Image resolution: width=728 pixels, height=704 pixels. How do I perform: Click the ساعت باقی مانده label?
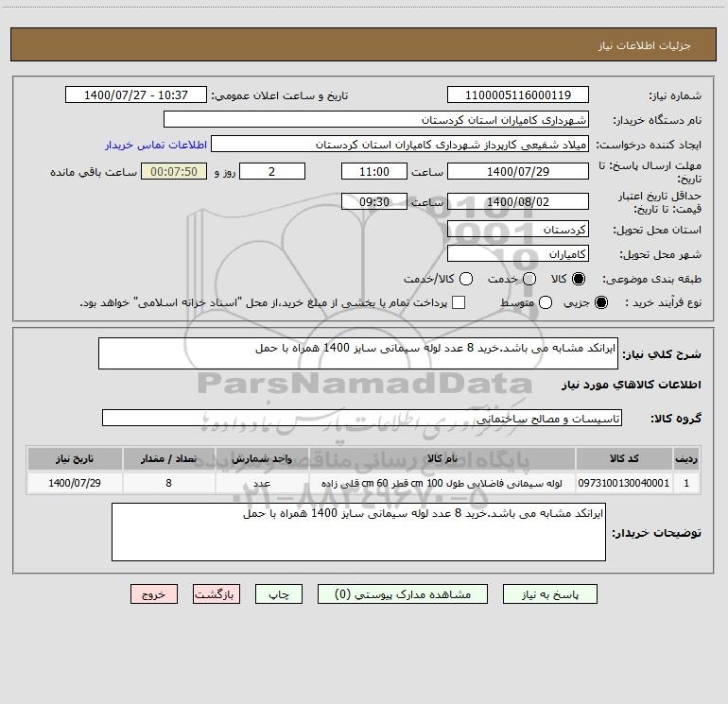[x=94, y=172]
